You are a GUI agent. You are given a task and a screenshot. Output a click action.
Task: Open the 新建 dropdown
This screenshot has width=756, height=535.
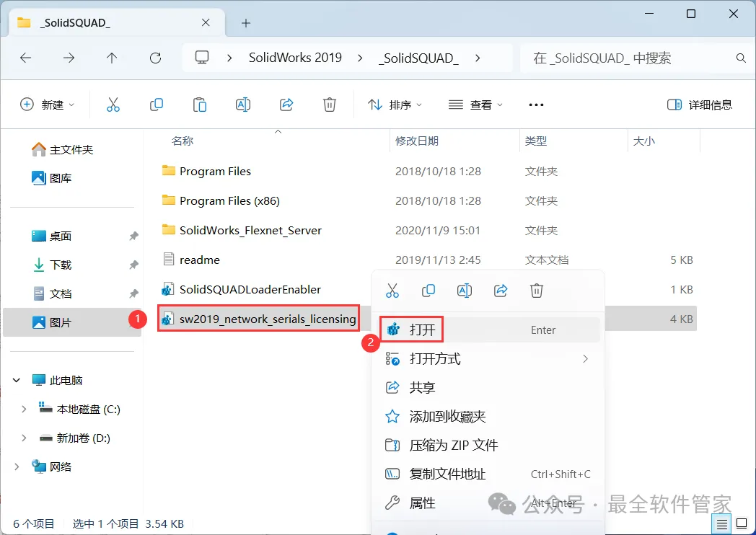click(x=48, y=105)
